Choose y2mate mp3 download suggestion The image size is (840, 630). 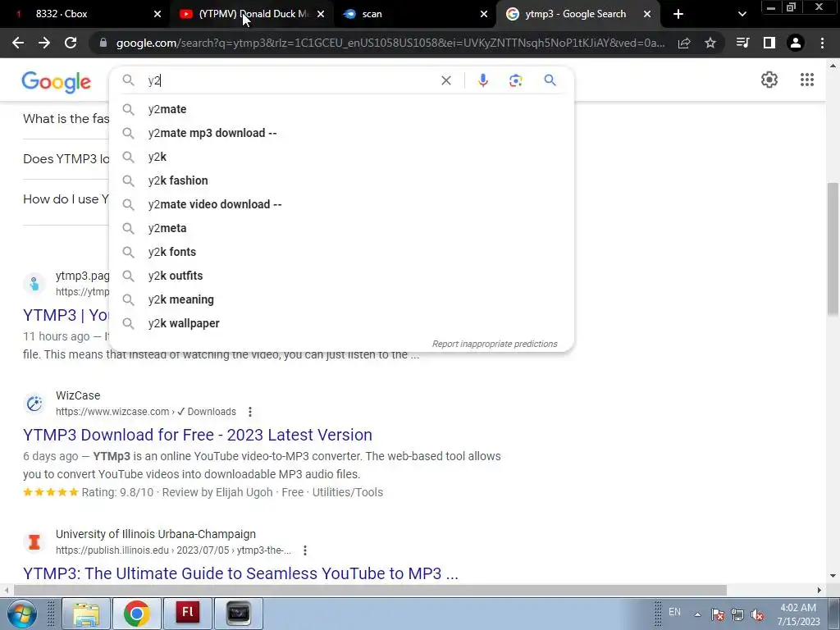tap(341, 133)
